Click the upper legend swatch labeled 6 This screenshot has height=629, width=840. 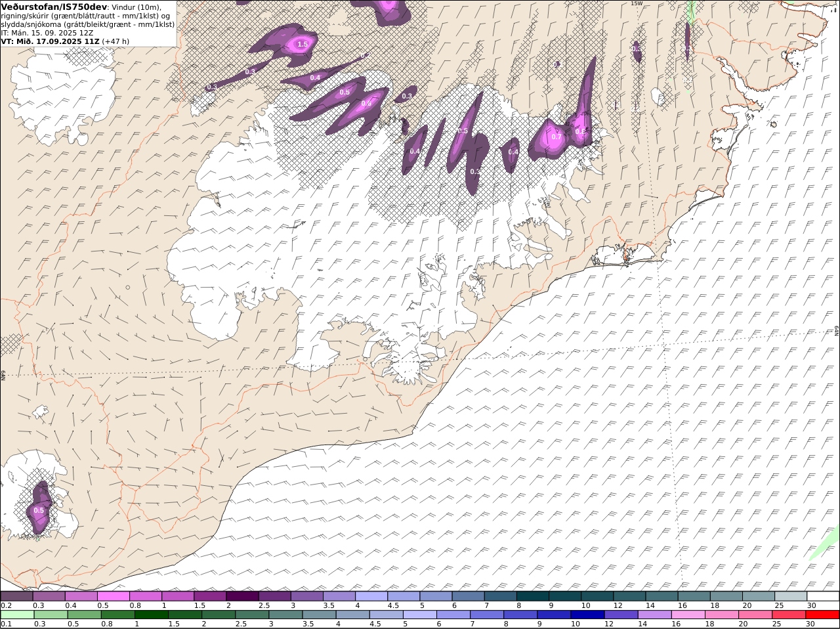[x=468, y=596]
